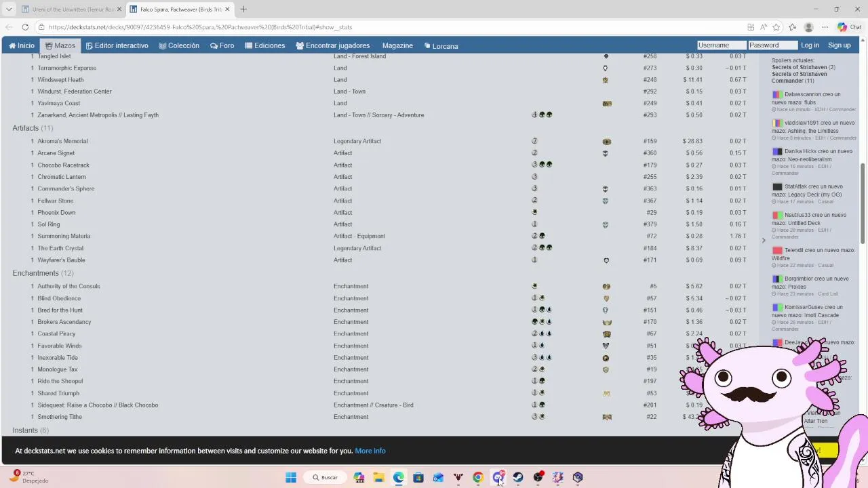Viewport: 868px width, 488px height.
Task: Open the Chromatic Lantern card link
Action: [x=62, y=177]
